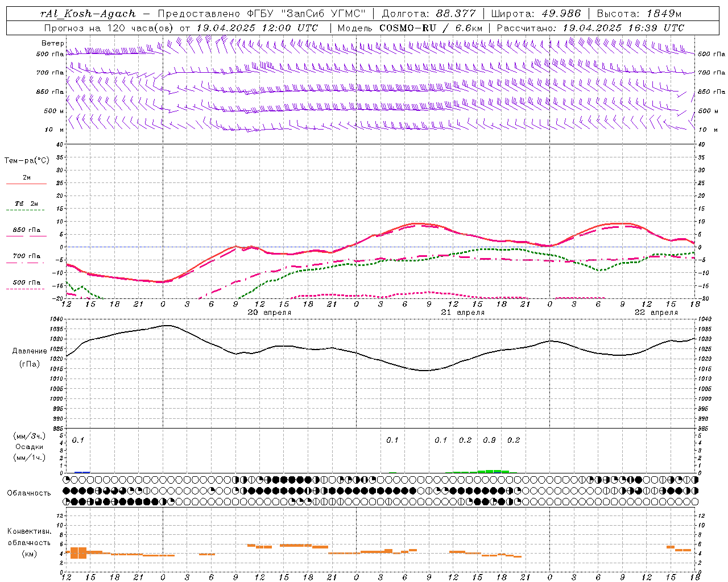This screenshot has width=728, height=582.
Task: Click the tall orange convective cloud block
Action: click(78, 553)
